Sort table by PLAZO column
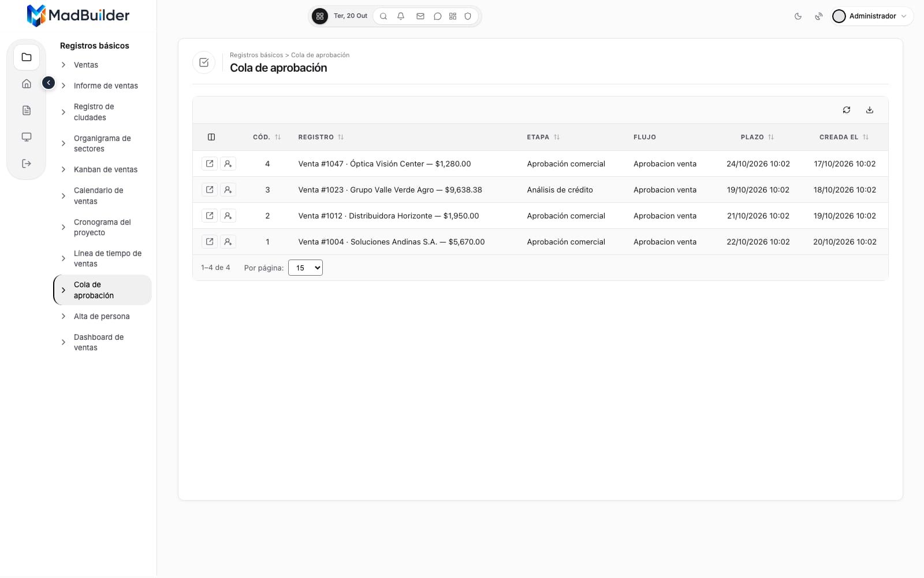Screen dimensions: 924x578 pos(757,137)
